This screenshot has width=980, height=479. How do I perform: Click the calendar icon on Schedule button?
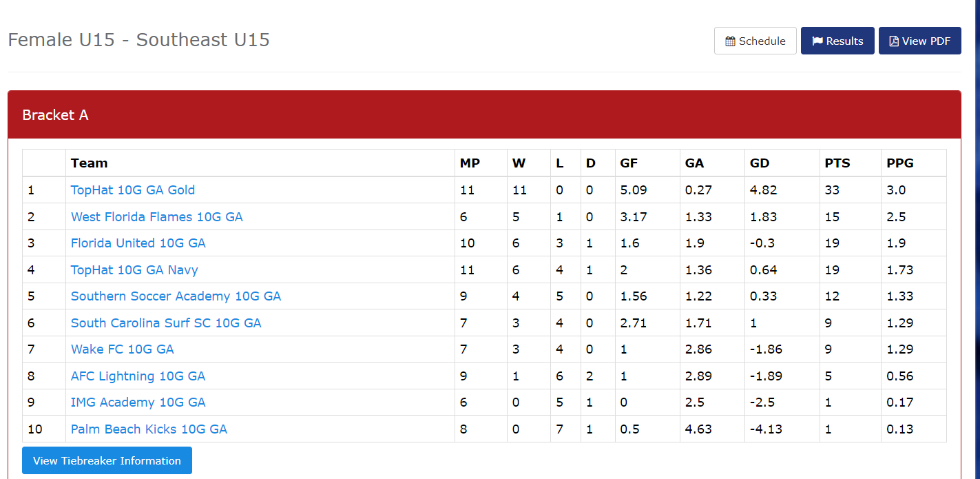click(730, 41)
